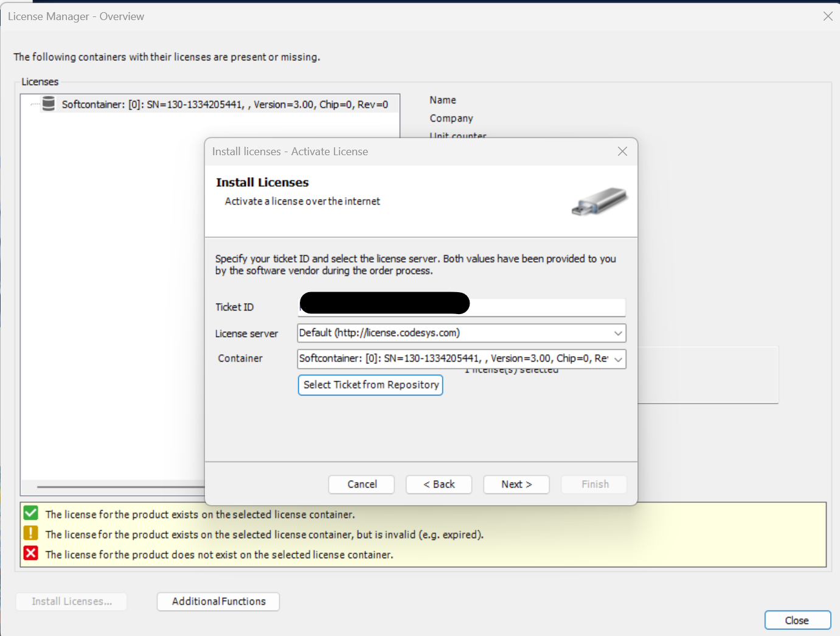Proceed with the Next > button
The width and height of the screenshot is (840, 636).
click(516, 484)
